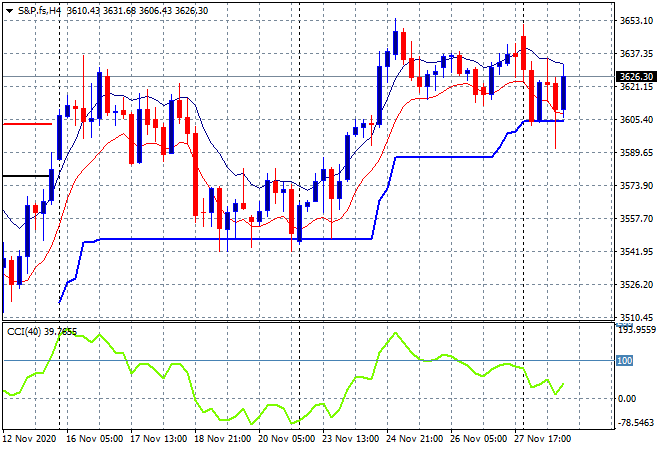This screenshot has width=660, height=450.
Task: Click the OHLC values 3610.43 3631.68 3606.43 3626.30
Action: coord(138,11)
